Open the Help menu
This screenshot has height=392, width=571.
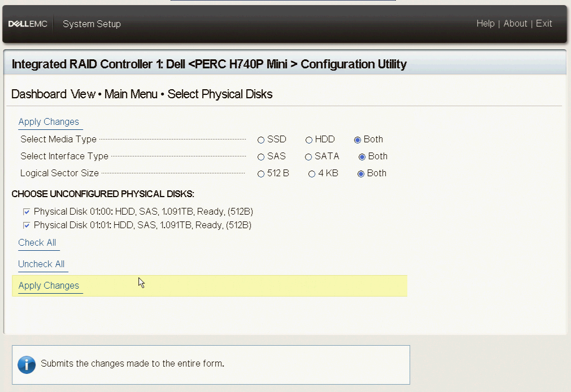pyautogui.click(x=485, y=24)
